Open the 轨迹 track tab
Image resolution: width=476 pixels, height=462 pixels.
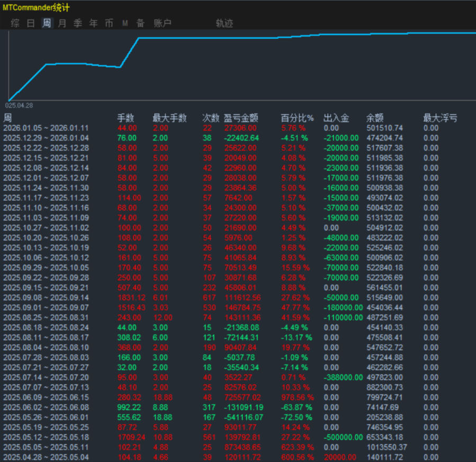(x=224, y=23)
